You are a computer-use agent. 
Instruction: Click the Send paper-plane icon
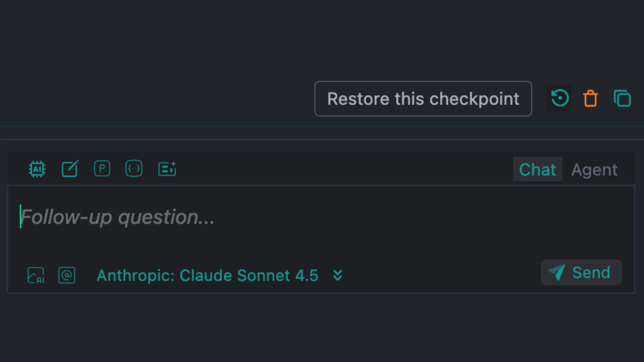(x=556, y=272)
